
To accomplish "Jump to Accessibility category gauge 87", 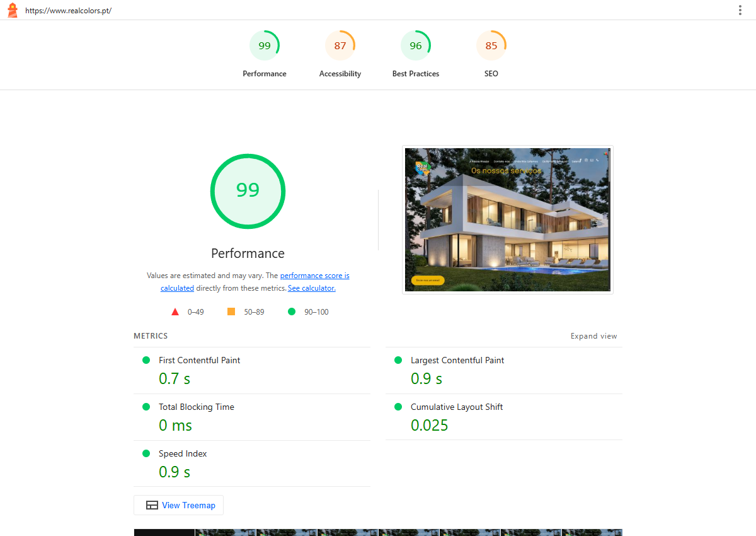I will 340,54.
